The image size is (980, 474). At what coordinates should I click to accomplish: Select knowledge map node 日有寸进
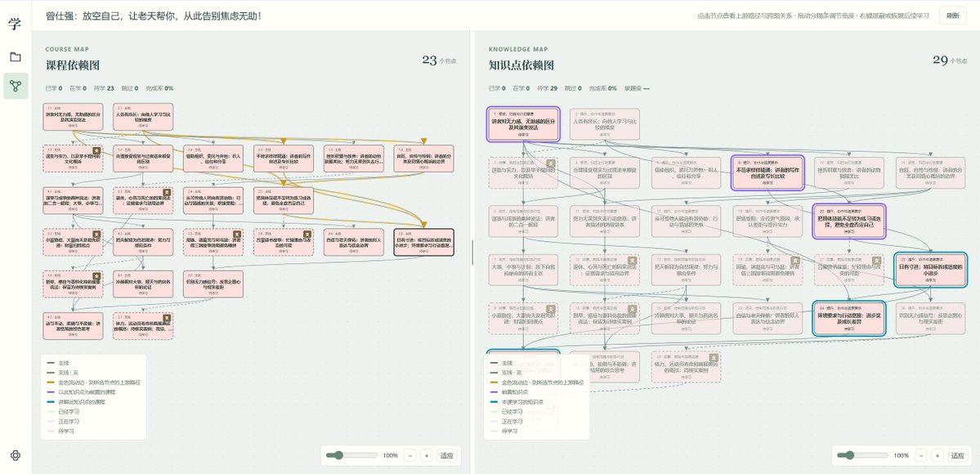[931, 270]
